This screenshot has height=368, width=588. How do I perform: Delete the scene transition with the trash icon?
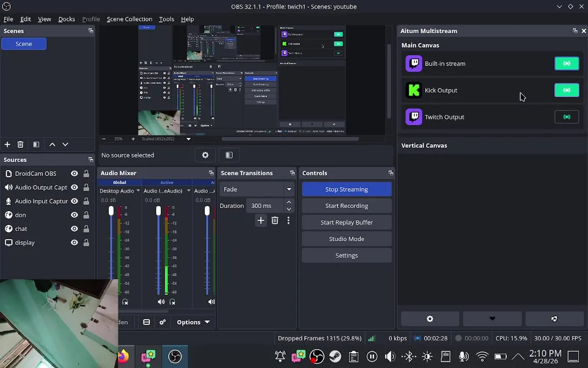pyautogui.click(x=275, y=220)
